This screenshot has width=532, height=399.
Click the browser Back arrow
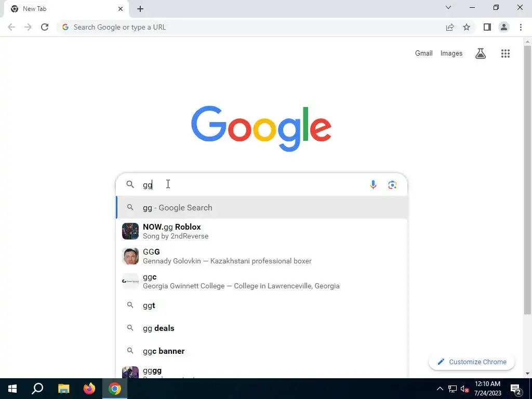(x=11, y=27)
